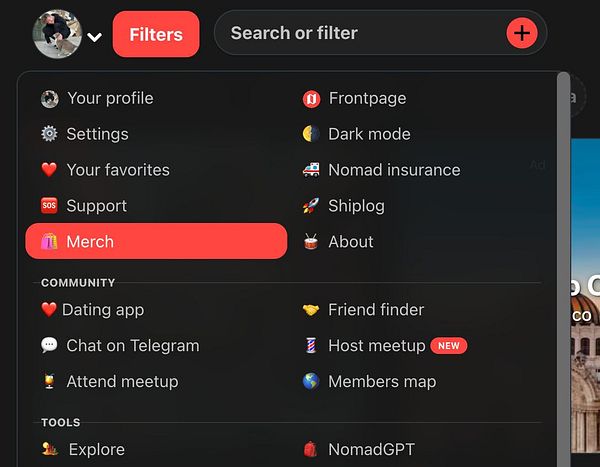600x467 pixels.
Task: Click the ambulance icon for Nomad insurance
Action: [x=311, y=170]
